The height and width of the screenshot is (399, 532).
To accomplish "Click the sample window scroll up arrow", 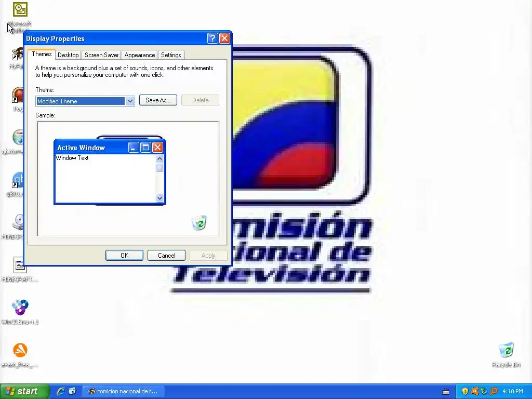I will (x=159, y=158).
